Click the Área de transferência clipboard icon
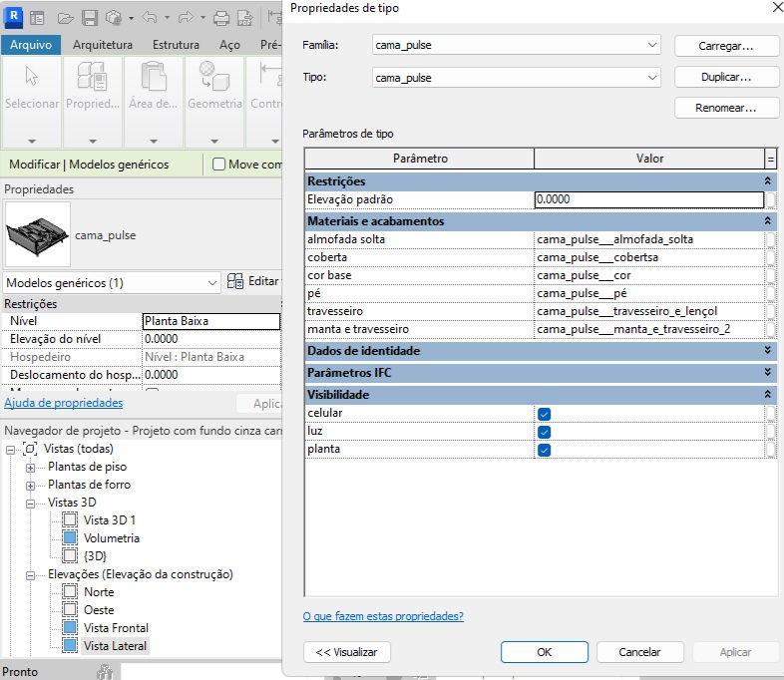 tap(154, 76)
